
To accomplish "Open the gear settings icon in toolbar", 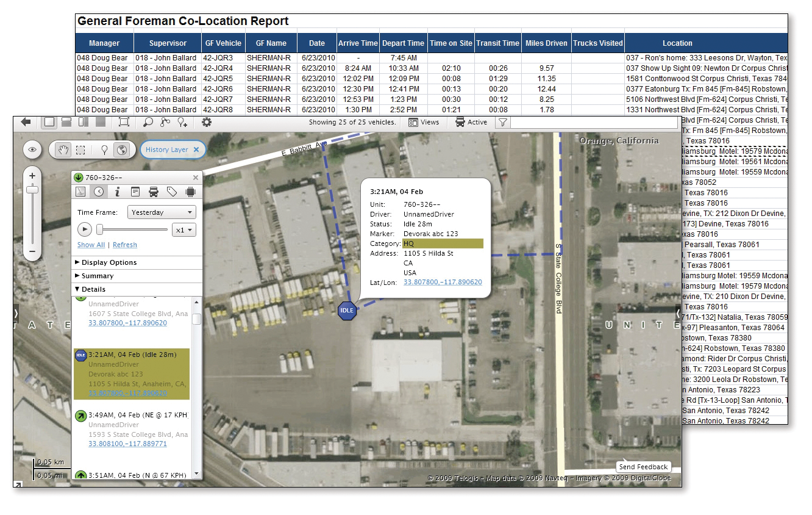I will (207, 122).
